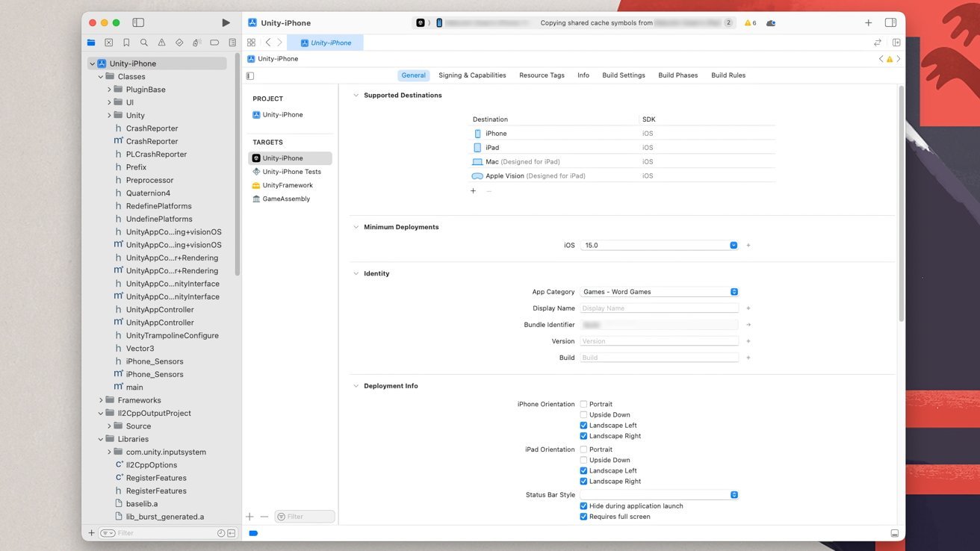Open the iOS minimum deployment version dropdown

tap(659, 245)
